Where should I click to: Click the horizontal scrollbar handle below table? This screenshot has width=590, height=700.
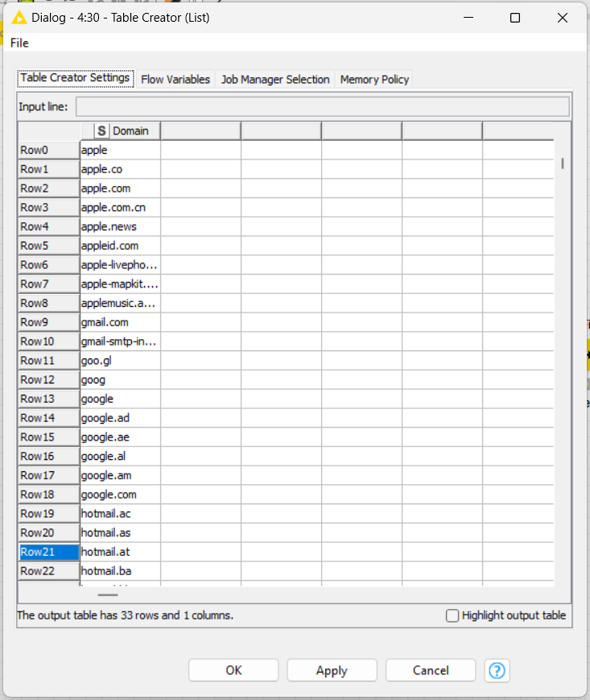point(108,594)
